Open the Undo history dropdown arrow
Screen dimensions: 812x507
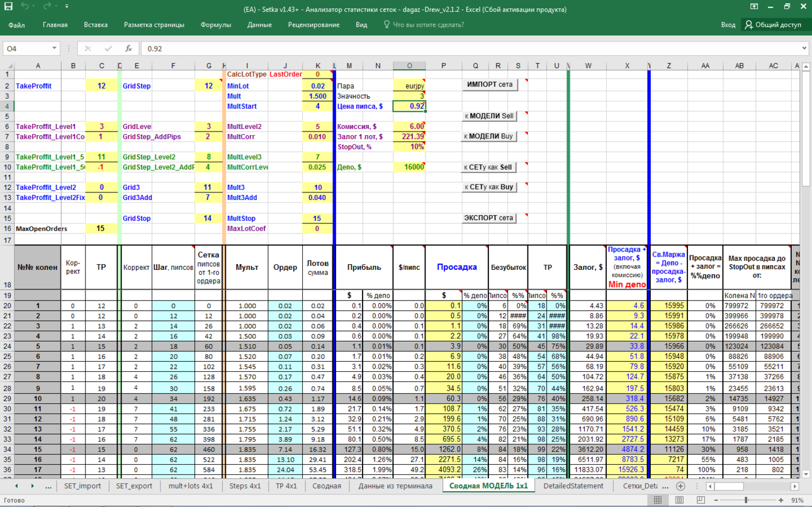tap(34, 6)
